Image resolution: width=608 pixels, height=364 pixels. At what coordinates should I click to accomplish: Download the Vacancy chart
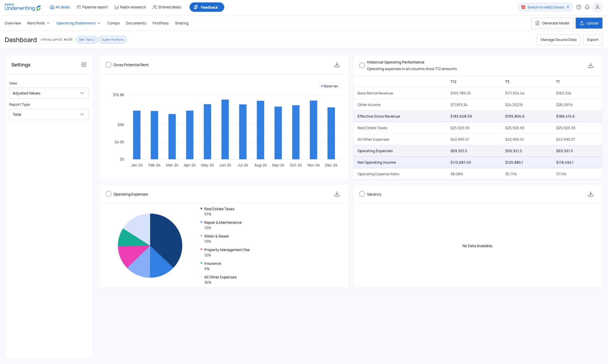point(590,194)
